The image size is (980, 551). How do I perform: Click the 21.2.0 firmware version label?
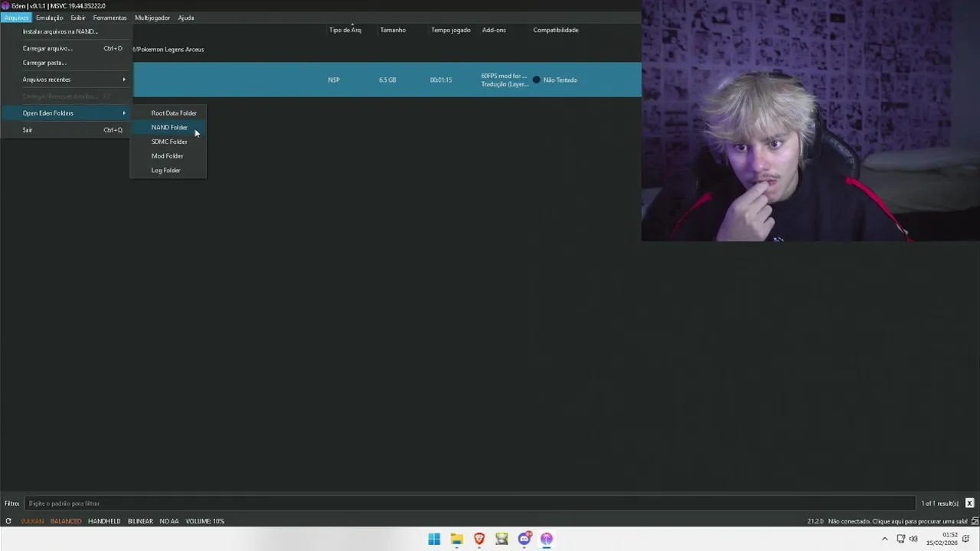(x=815, y=521)
